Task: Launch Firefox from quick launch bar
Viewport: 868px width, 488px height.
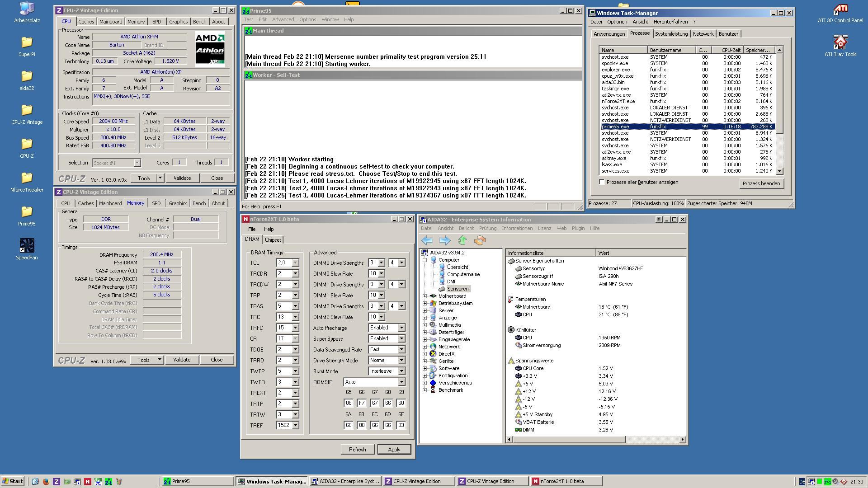Action: point(46,481)
